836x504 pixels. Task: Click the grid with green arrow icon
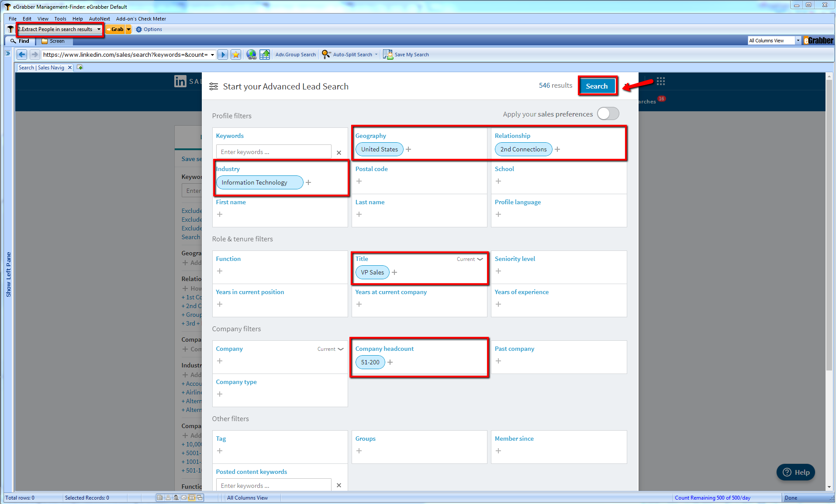click(265, 55)
